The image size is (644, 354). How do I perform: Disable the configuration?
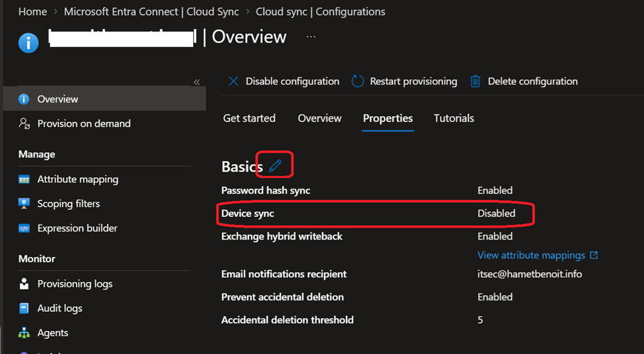284,81
